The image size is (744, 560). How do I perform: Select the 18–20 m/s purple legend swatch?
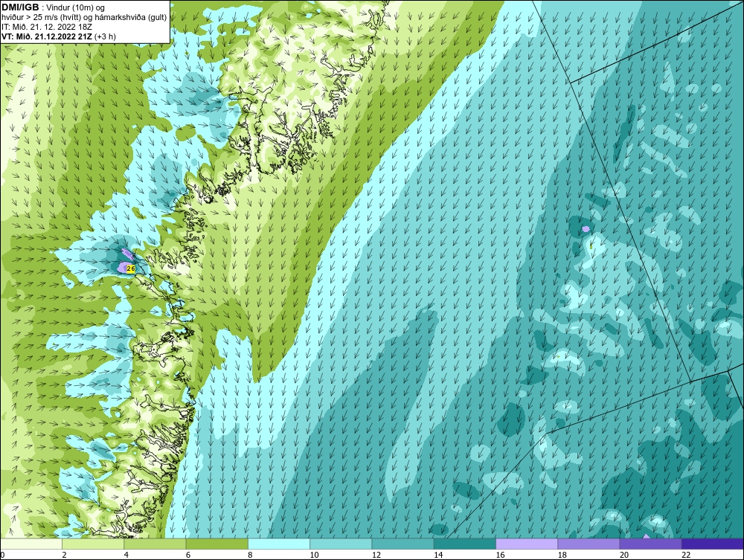click(589, 544)
